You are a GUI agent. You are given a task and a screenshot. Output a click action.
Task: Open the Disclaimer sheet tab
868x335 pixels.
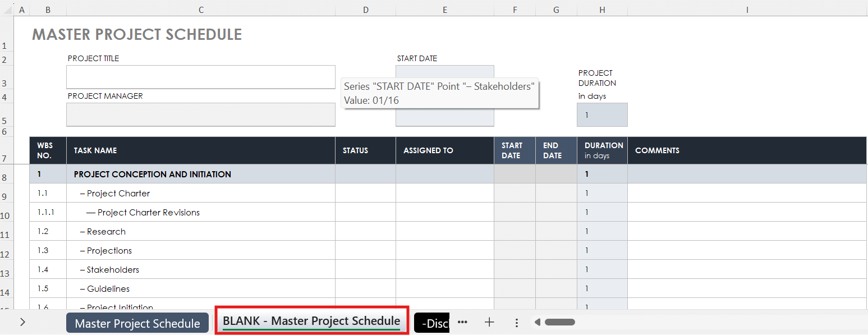[x=431, y=323]
